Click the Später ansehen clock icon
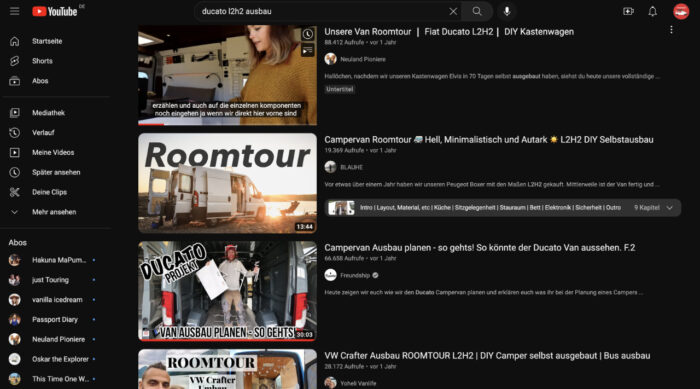Screen dimensions: 700x389 [x=14, y=172]
